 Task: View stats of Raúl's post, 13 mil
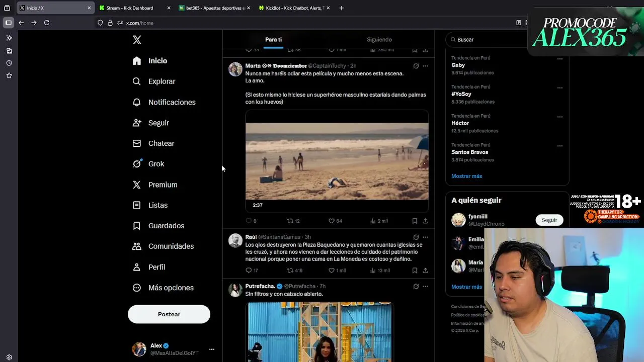click(380, 270)
